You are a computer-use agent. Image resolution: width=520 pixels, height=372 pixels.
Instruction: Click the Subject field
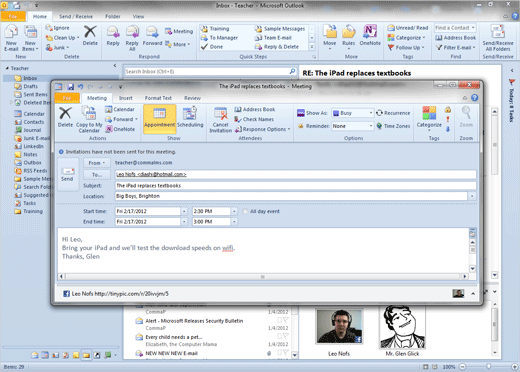295,186
